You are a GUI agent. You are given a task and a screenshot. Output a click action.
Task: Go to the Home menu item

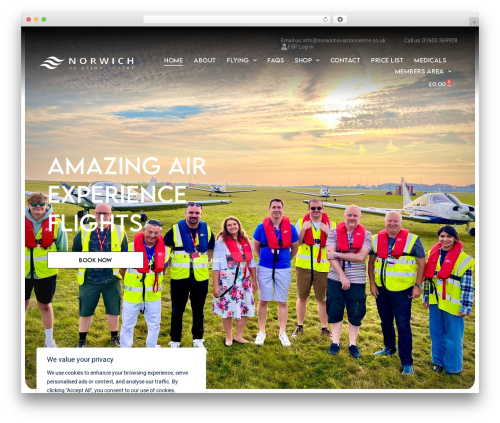173,60
